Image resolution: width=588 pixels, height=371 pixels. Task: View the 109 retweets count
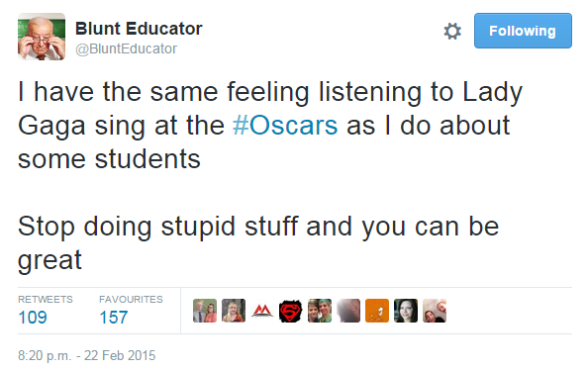[x=33, y=318]
